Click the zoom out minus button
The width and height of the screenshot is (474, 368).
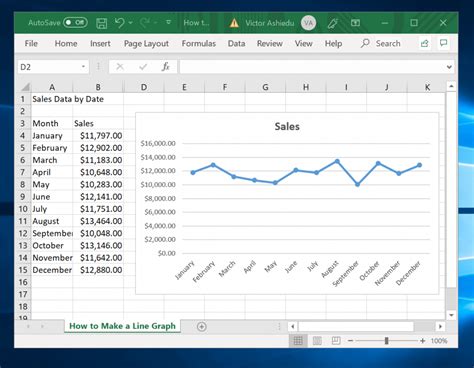point(350,341)
